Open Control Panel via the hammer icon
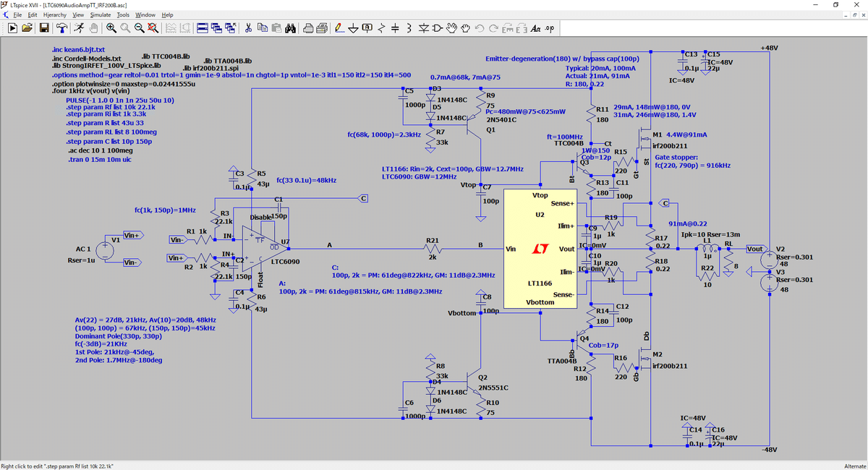The height and width of the screenshot is (470, 868). click(x=62, y=28)
